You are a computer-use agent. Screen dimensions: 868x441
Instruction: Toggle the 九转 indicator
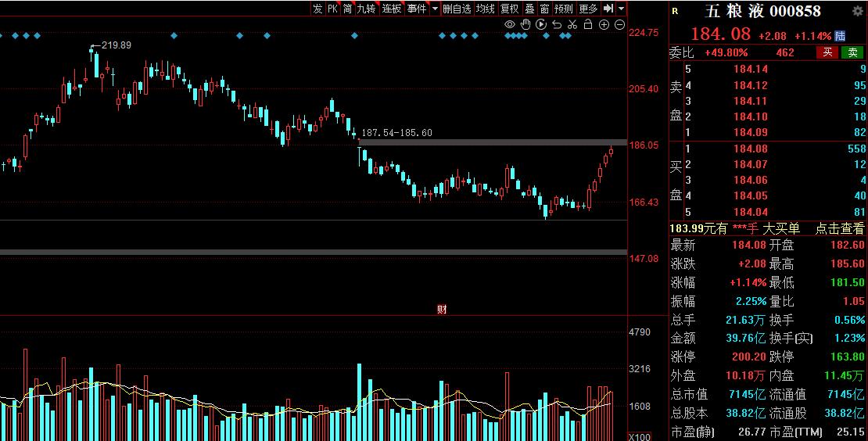click(366, 9)
